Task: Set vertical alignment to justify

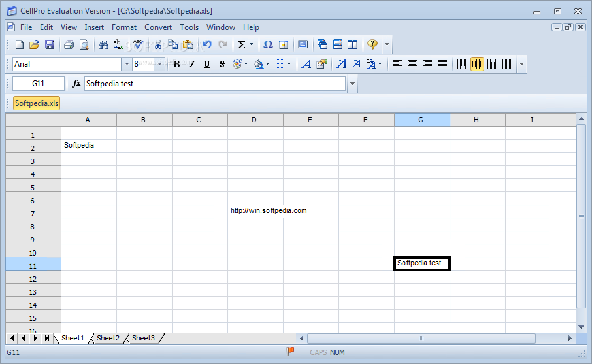Action: click(x=506, y=64)
